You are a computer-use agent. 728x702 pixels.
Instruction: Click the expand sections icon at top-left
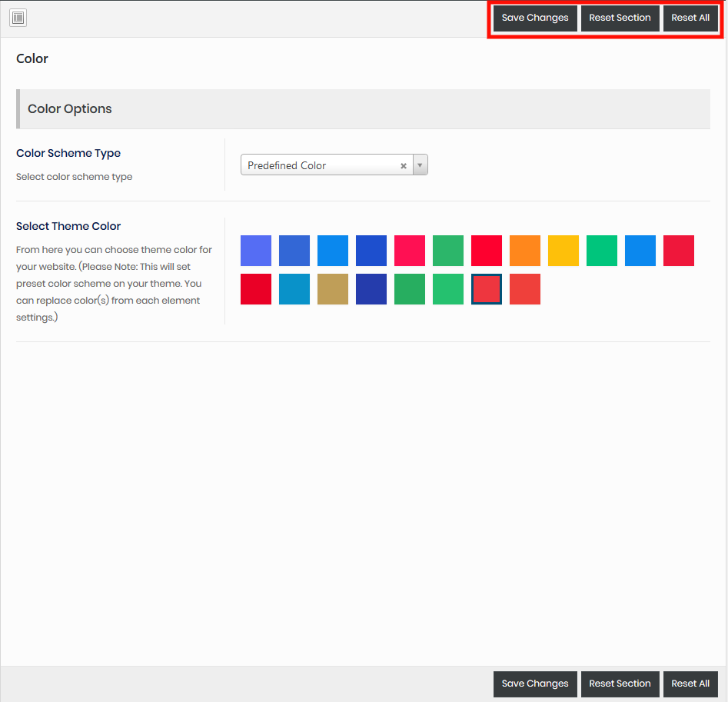point(18,18)
